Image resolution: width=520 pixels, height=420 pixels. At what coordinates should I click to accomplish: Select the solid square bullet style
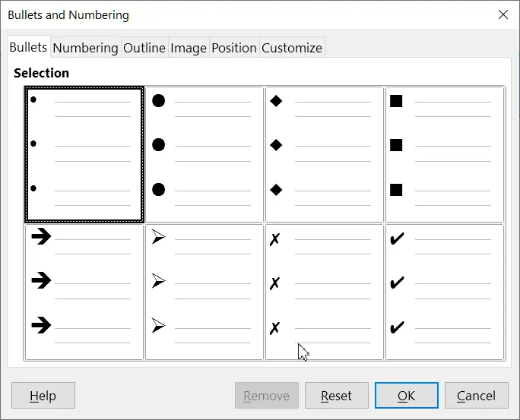click(445, 154)
